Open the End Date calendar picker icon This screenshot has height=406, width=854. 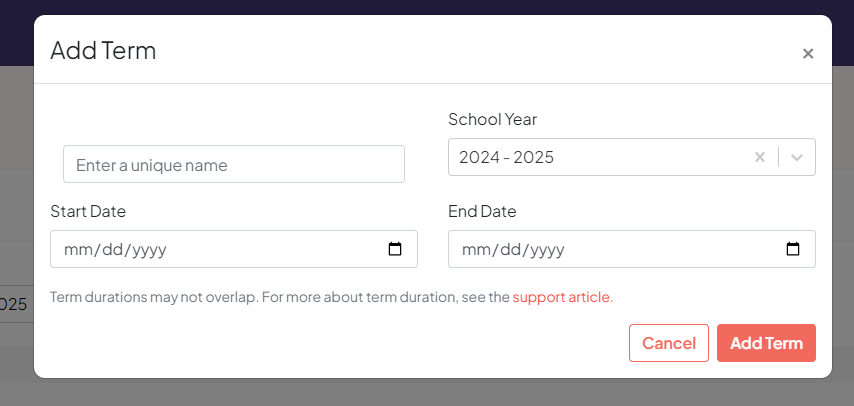793,249
